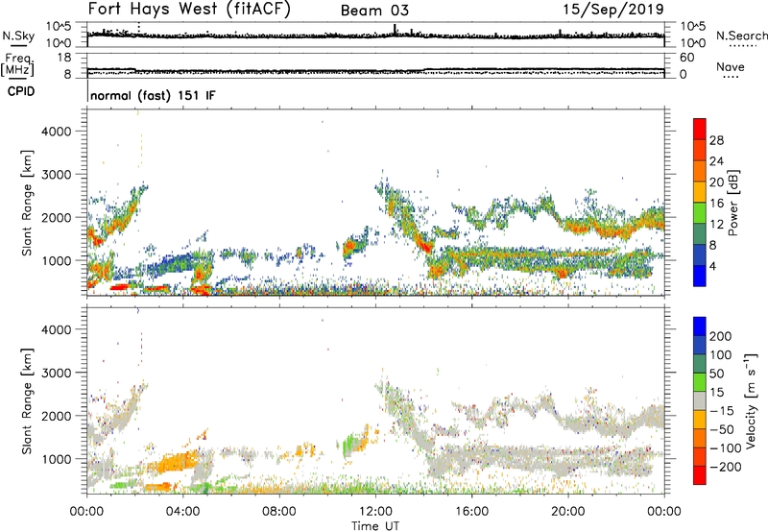This screenshot has height=532, width=768.
Task: Pick the bottom blue power colorbar segment
Action: coord(700,276)
